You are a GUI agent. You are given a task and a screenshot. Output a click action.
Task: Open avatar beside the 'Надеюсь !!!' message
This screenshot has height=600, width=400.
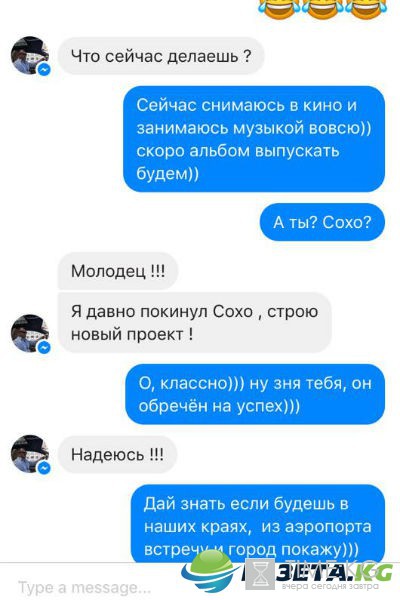pyautogui.click(x=30, y=454)
